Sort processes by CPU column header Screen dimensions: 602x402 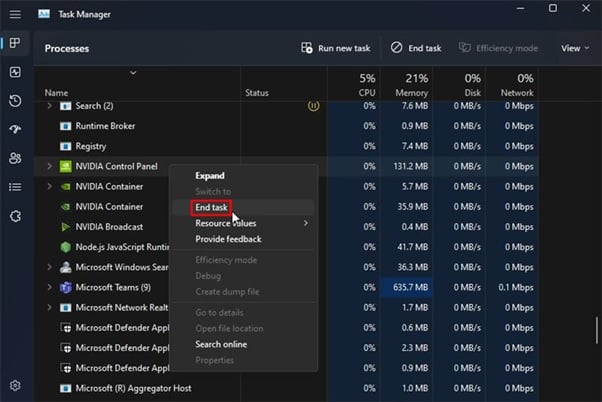click(366, 86)
